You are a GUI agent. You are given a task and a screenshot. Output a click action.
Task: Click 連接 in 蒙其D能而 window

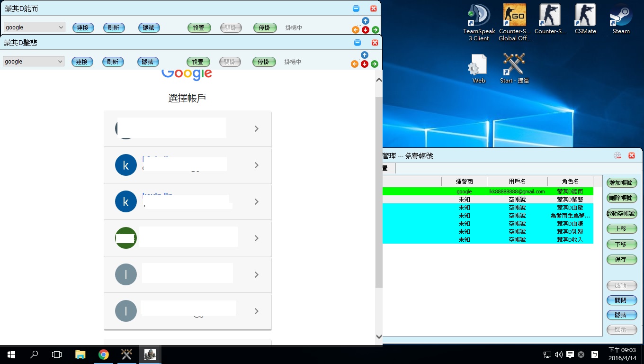tap(83, 28)
